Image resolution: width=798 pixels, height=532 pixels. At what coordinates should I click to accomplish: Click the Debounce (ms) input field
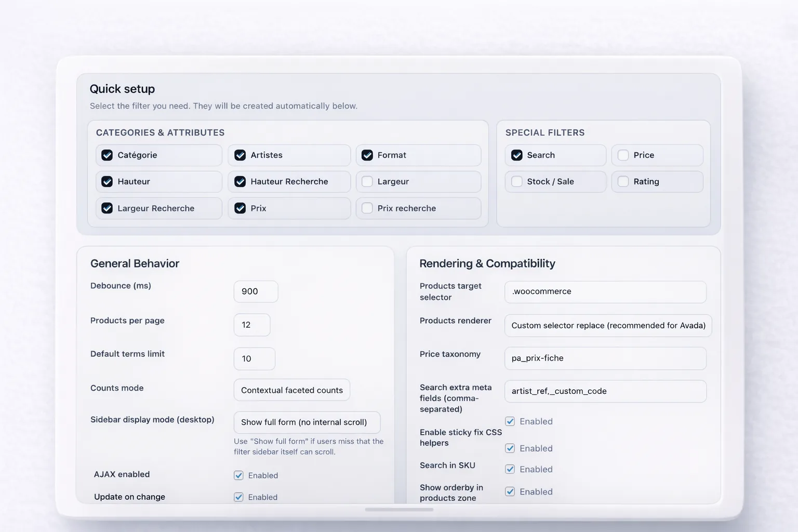coord(256,291)
